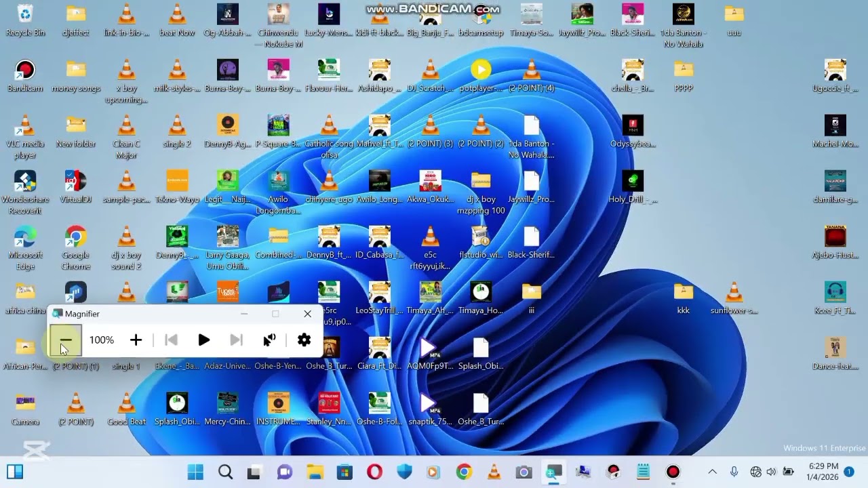This screenshot has height=488, width=868.
Task: Select Odyssybea file icon
Action: coord(633,131)
